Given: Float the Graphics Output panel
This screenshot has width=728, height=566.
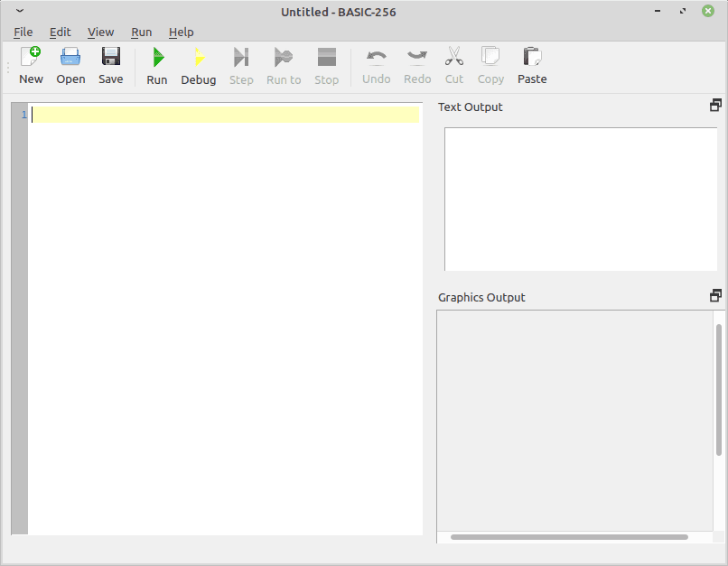Looking at the screenshot, I should (x=715, y=296).
